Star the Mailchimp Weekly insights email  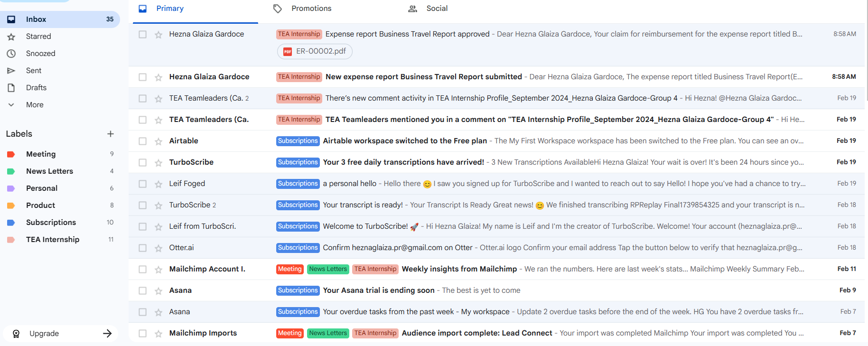(159, 270)
